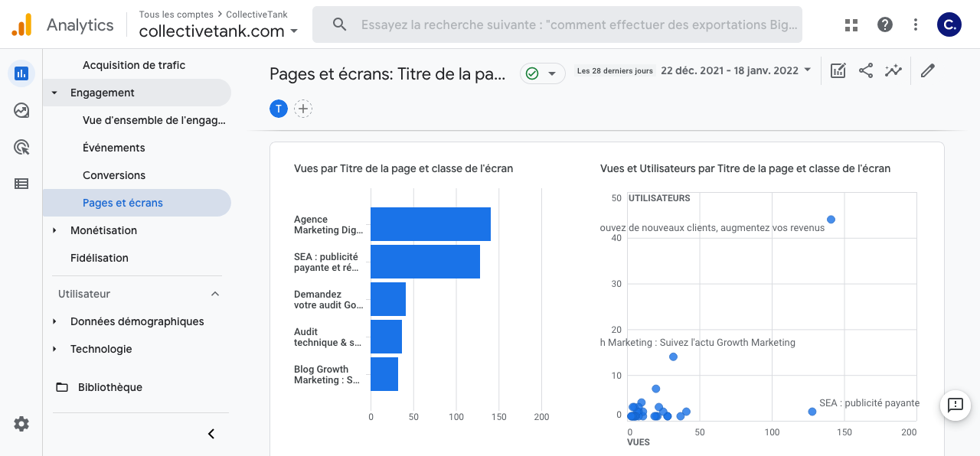Click the Edit comparisons chart icon

coord(838,71)
